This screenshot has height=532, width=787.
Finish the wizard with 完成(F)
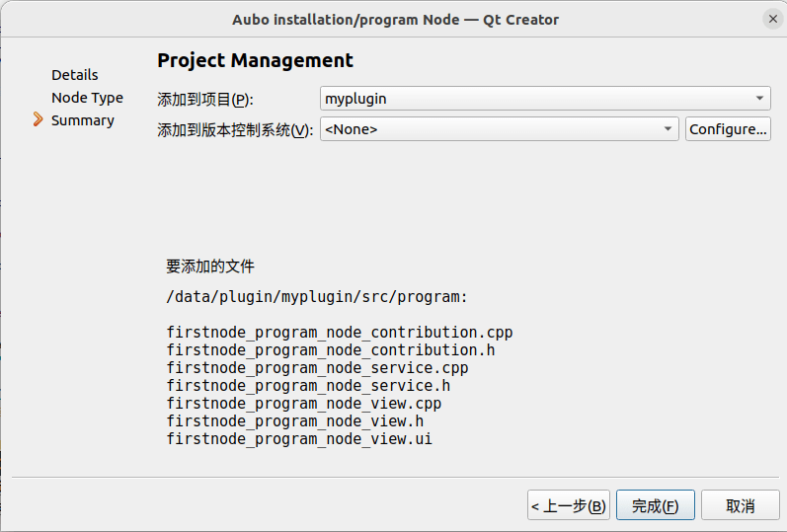point(655,505)
